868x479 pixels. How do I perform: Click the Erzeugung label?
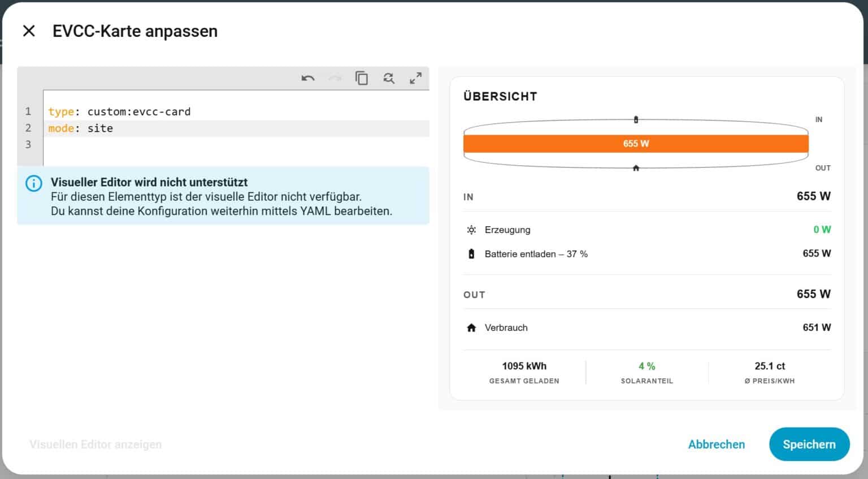point(507,230)
